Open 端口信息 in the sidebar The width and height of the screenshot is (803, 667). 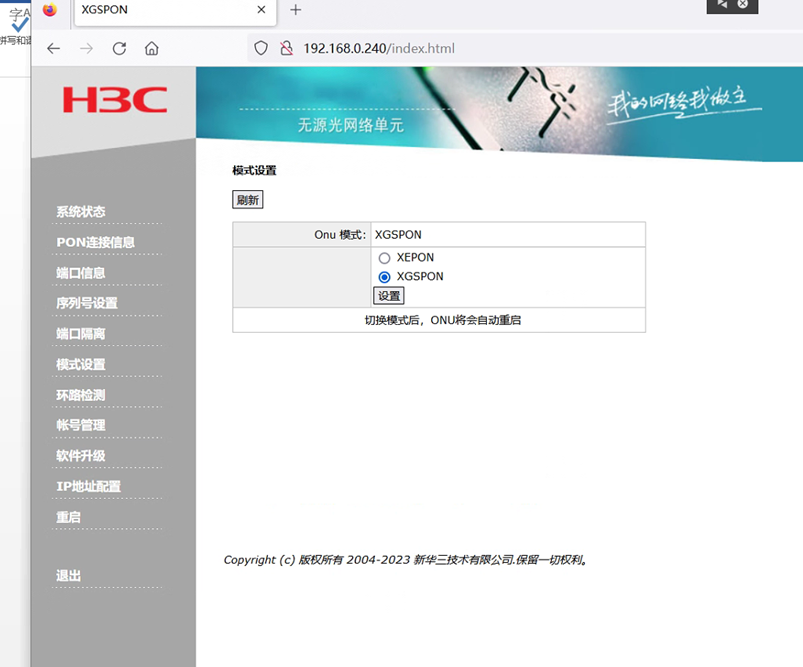click(81, 273)
